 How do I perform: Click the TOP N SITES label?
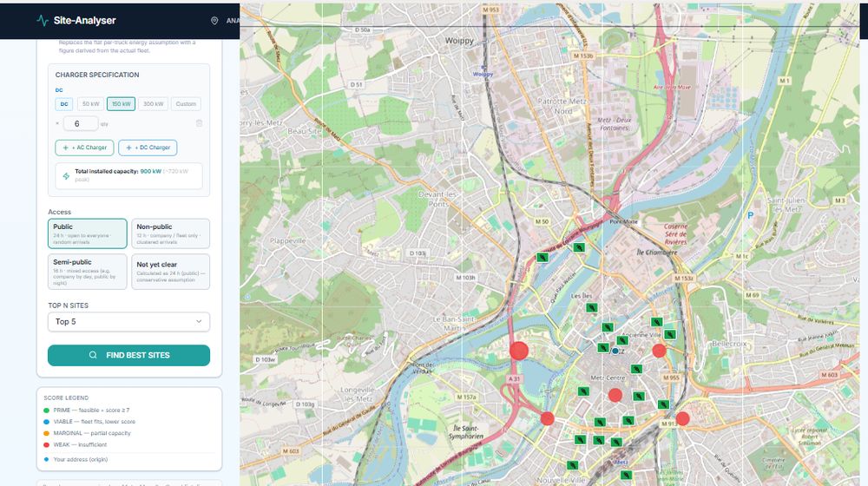tap(68, 305)
